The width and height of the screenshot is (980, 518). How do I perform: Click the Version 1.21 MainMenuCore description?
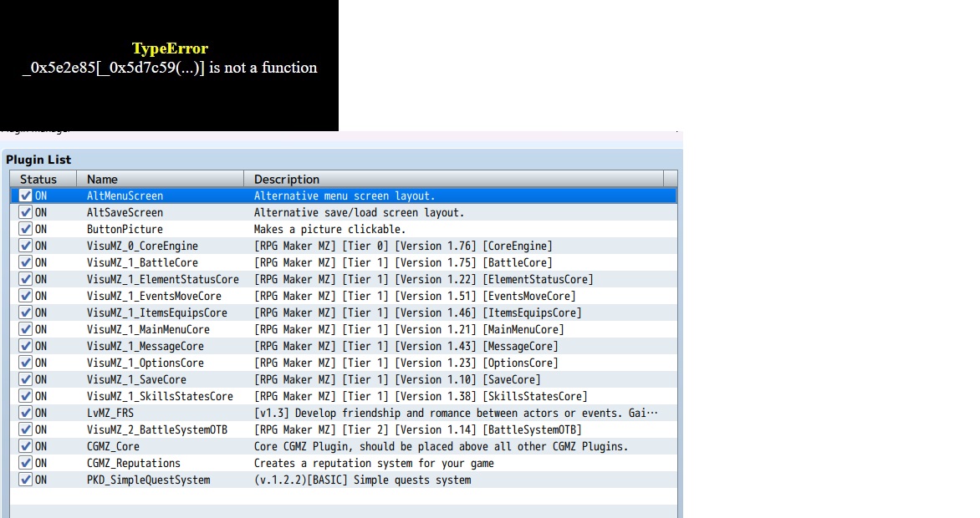pyautogui.click(x=410, y=329)
